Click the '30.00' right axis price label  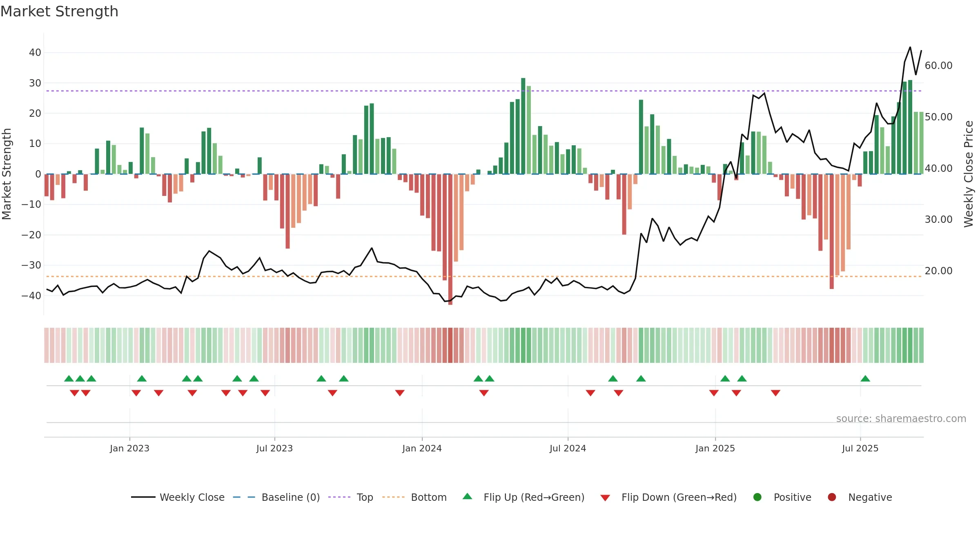coord(938,220)
